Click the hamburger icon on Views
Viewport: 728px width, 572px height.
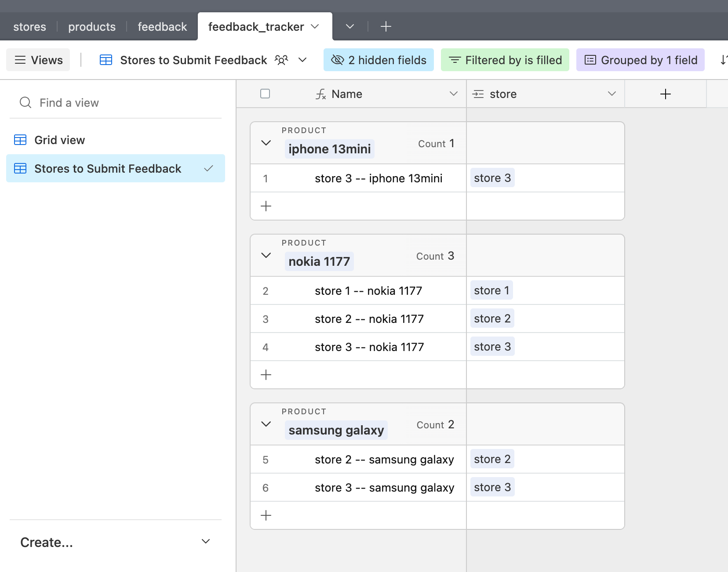tap(20, 60)
